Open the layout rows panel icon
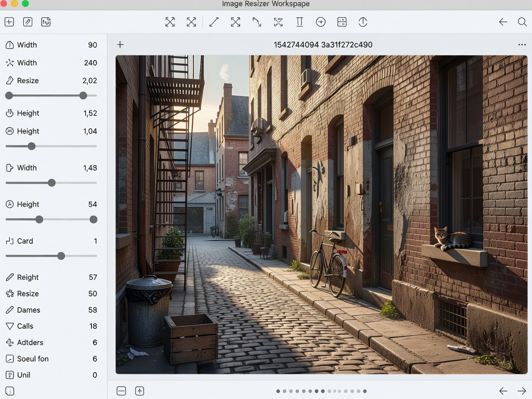 (342, 22)
